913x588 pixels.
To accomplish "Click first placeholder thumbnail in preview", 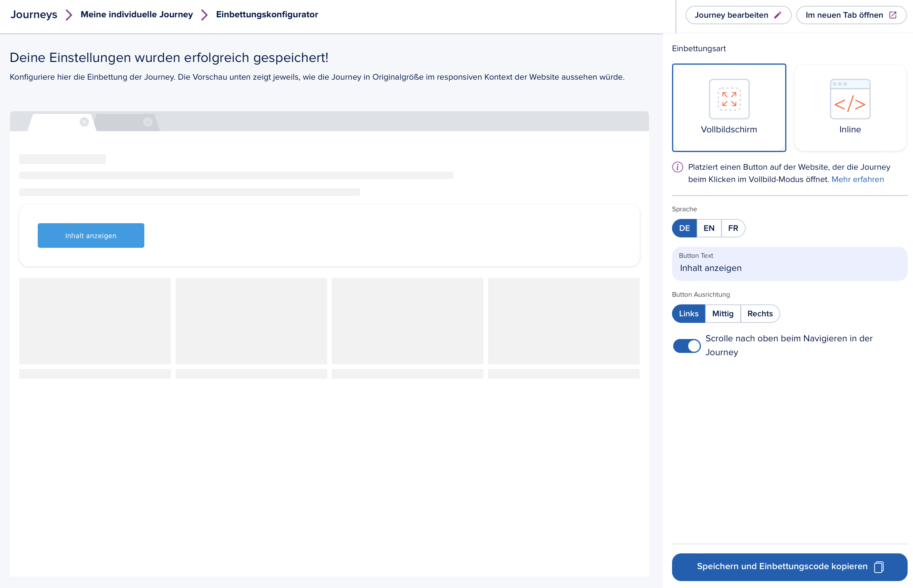I will pos(95,321).
